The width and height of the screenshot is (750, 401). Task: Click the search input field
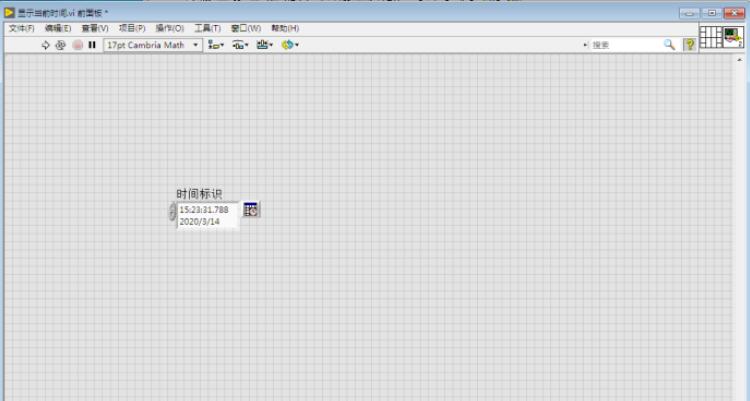[626, 45]
